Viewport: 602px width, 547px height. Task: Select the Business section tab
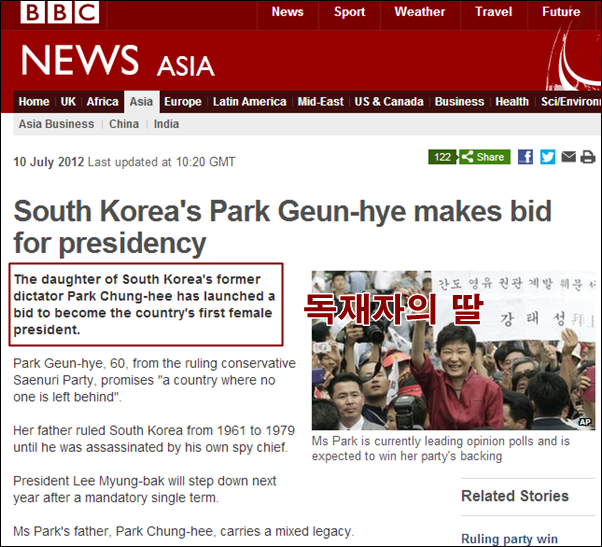459,102
